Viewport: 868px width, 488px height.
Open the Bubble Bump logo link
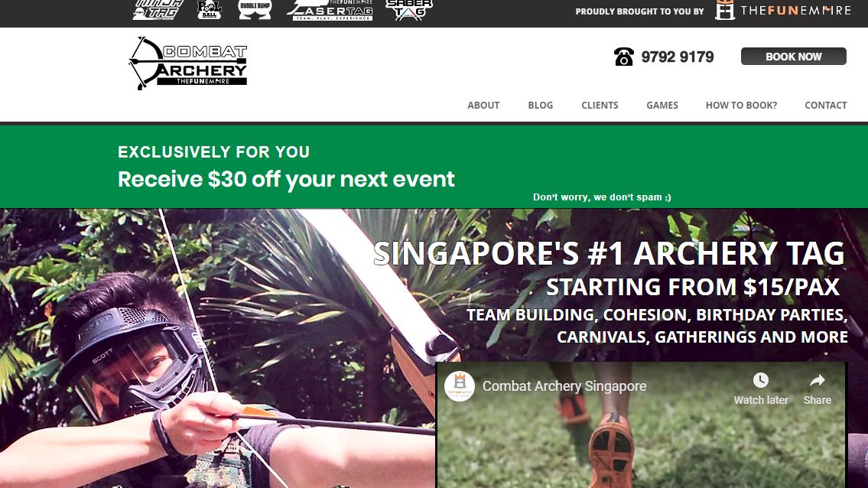click(255, 10)
